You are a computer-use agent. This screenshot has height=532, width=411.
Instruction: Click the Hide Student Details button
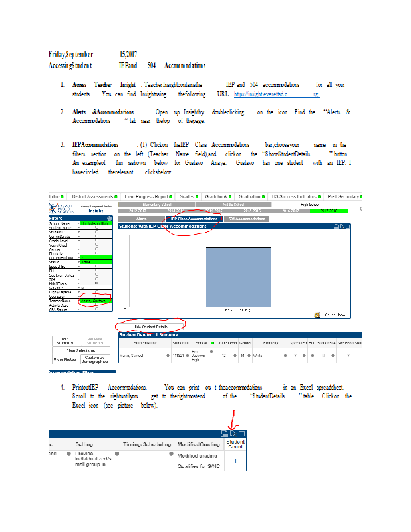pyautogui.click(x=150, y=327)
